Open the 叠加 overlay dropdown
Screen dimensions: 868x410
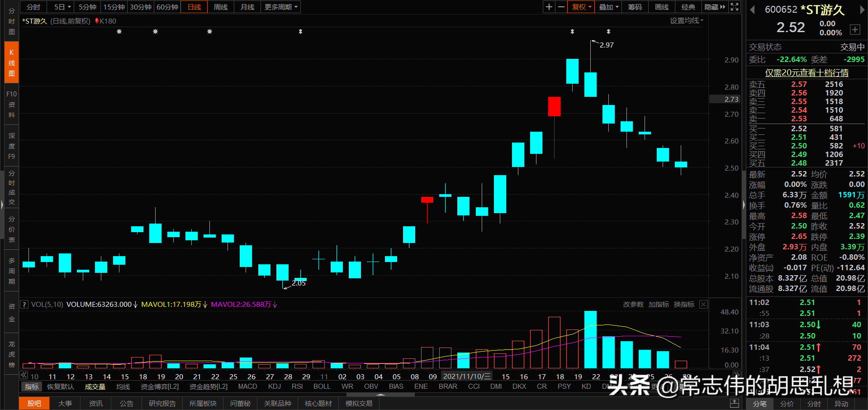(x=608, y=7)
